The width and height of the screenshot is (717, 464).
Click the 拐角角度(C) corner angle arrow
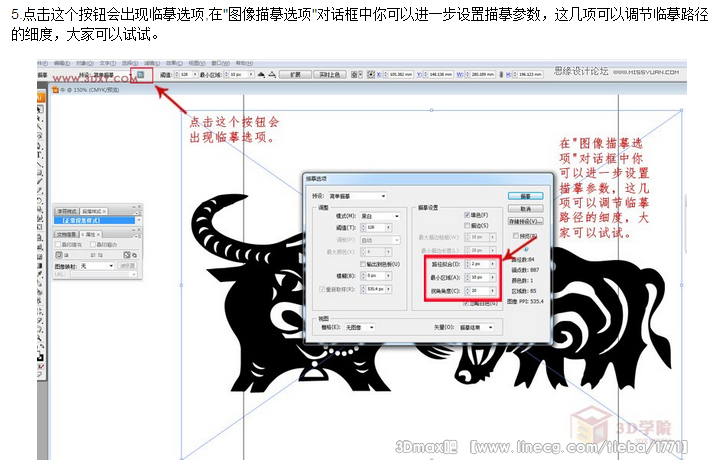[492, 291]
